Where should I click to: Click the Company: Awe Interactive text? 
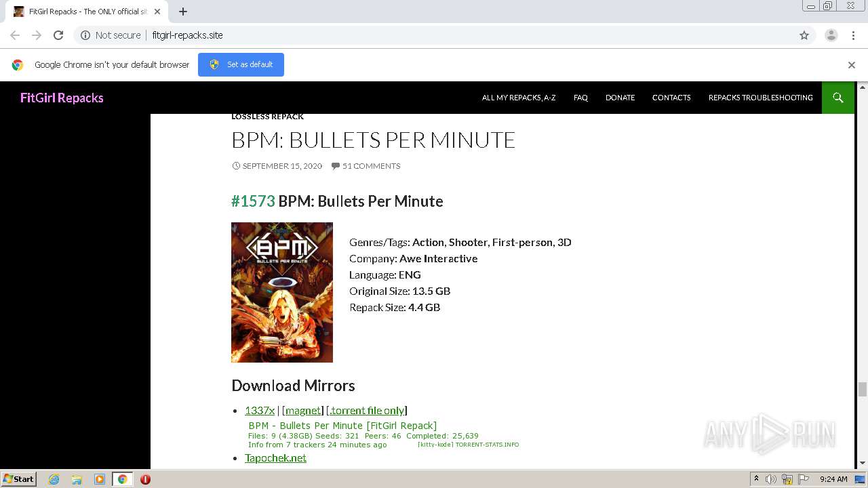pos(413,258)
